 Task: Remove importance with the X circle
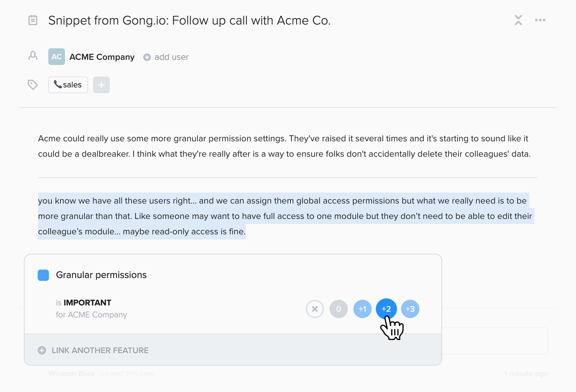click(x=314, y=309)
